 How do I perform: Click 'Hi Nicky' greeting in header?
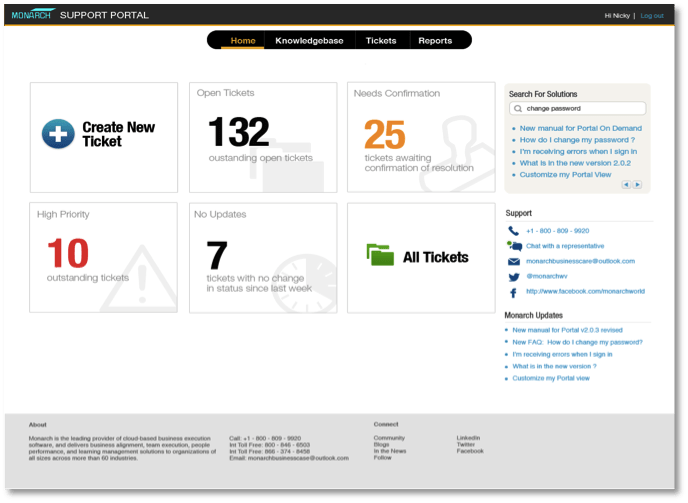[617, 16]
